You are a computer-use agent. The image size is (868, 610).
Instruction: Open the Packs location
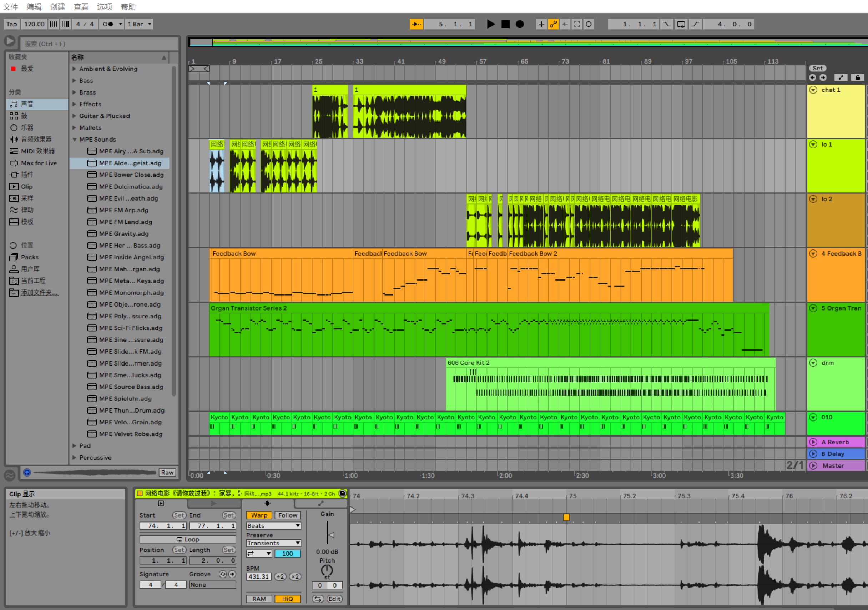pos(37,257)
